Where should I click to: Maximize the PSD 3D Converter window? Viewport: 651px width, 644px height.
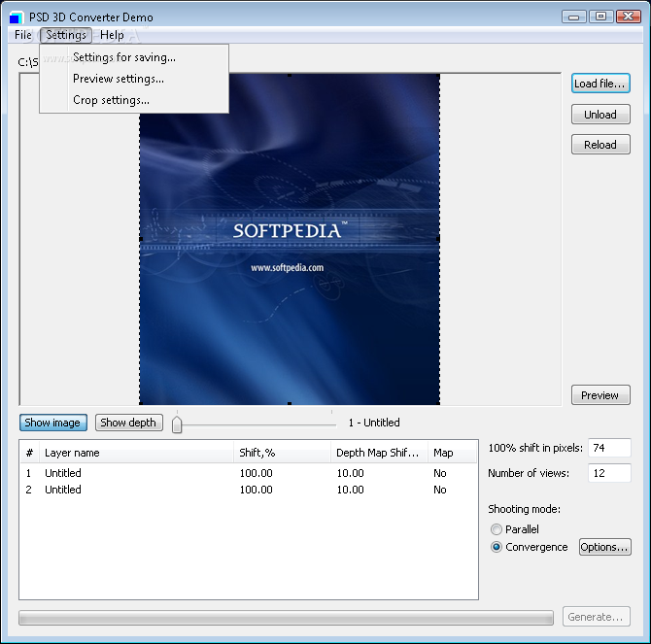click(600, 17)
